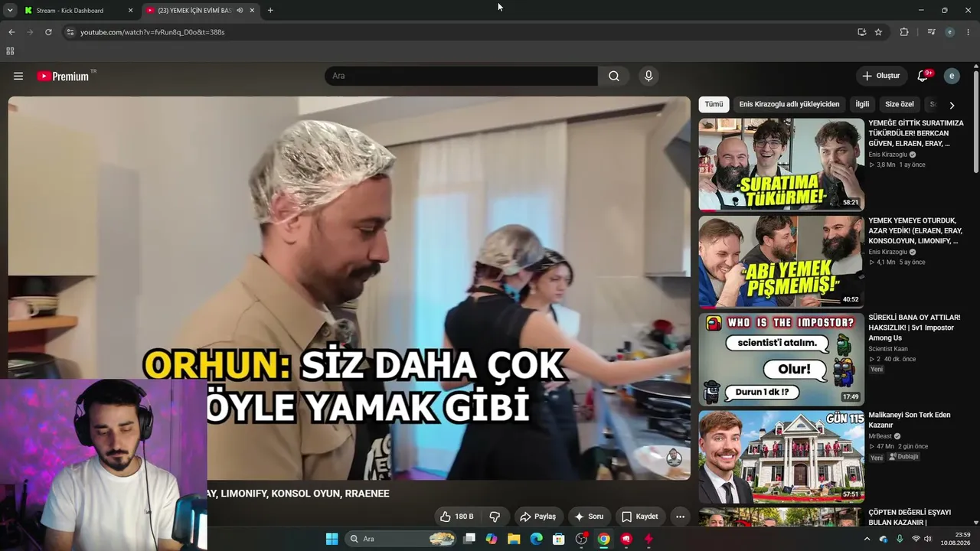Image resolution: width=980 pixels, height=551 pixels.
Task: Click the Kaydet save button
Action: (640, 517)
